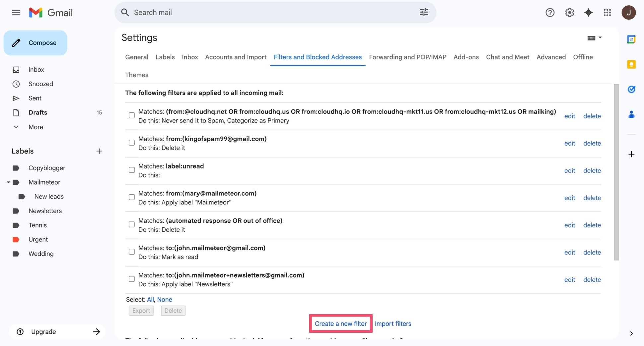Open search options with the tune icon
The width and height of the screenshot is (644, 346).
click(x=424, y=12)
